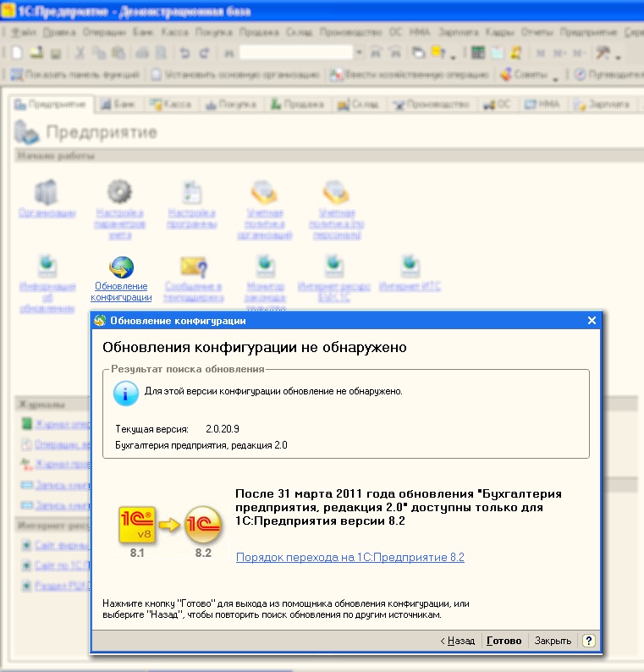Open the Банк menu in the menu bar
Viewport: 644px width, 672px height.
(x=143, y=32)
